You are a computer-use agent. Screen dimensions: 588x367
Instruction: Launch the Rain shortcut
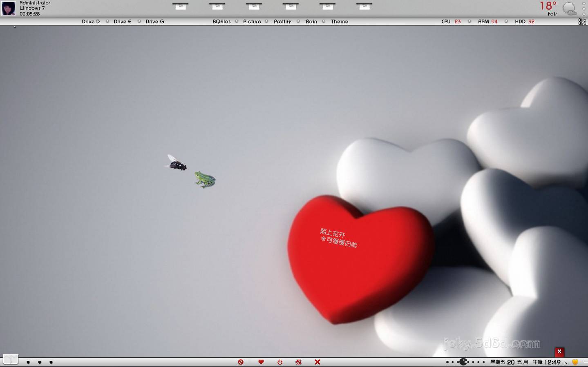coord(311,22)
